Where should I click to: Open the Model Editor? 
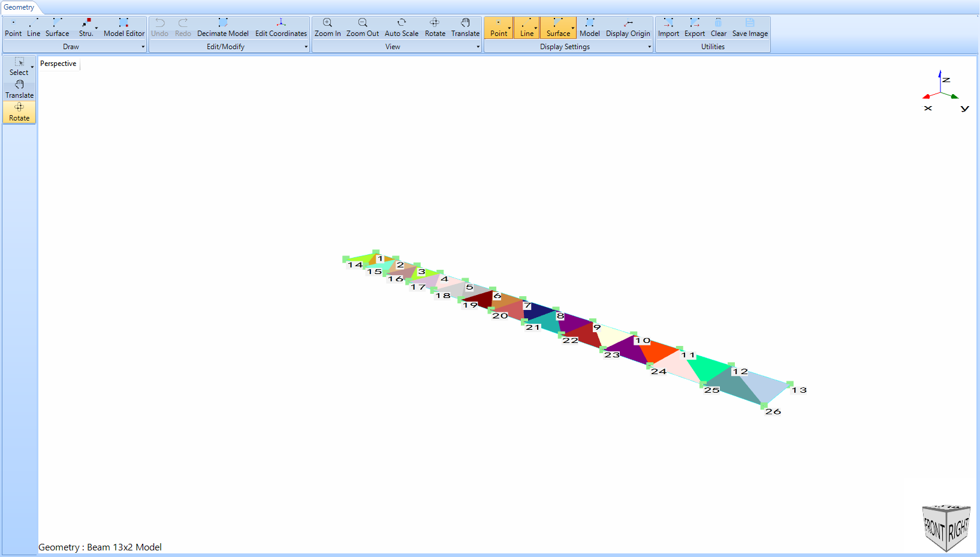point(123,28)
